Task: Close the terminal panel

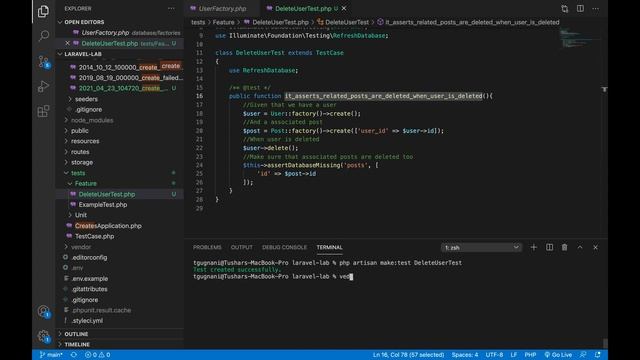Action: click(x=596, y=247)
